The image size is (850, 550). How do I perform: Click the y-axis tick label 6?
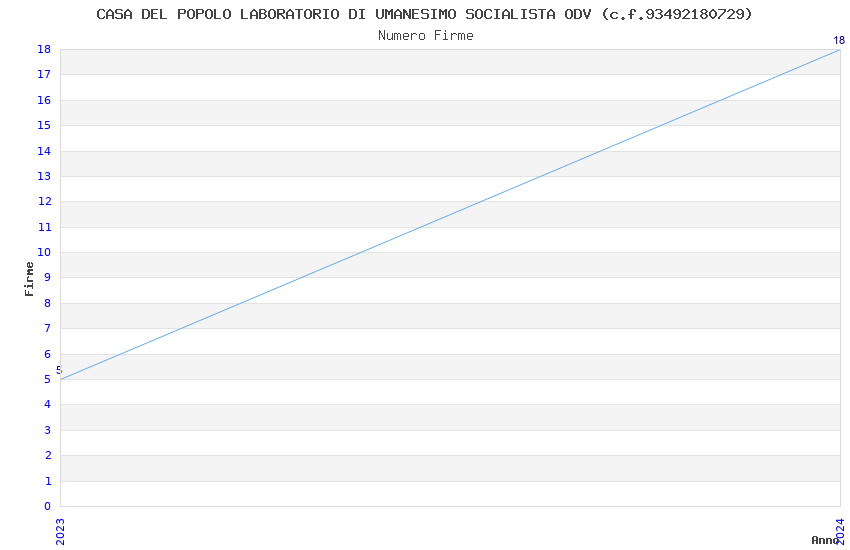(48, 354)
